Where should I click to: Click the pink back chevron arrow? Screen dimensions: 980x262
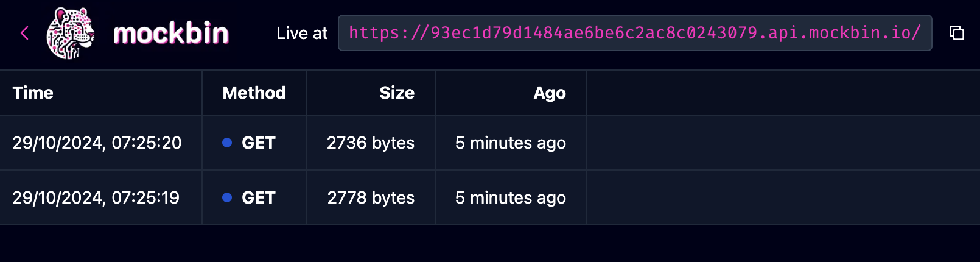(x=24, y=33)
